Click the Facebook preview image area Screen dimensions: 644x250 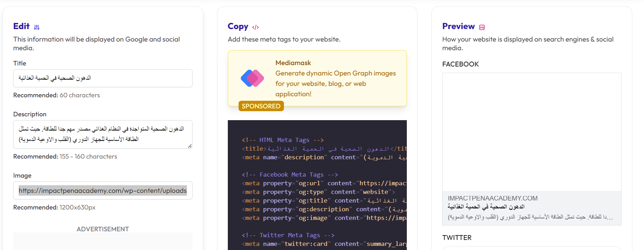tap(531, 132)
